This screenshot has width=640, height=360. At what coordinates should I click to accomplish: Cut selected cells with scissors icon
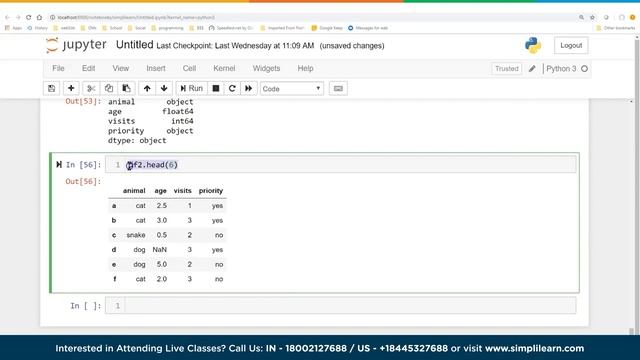tap(91, 89)
